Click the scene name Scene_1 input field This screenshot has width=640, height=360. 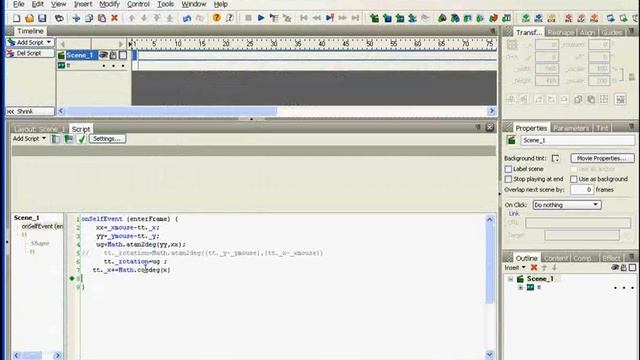tap(578, 140)
